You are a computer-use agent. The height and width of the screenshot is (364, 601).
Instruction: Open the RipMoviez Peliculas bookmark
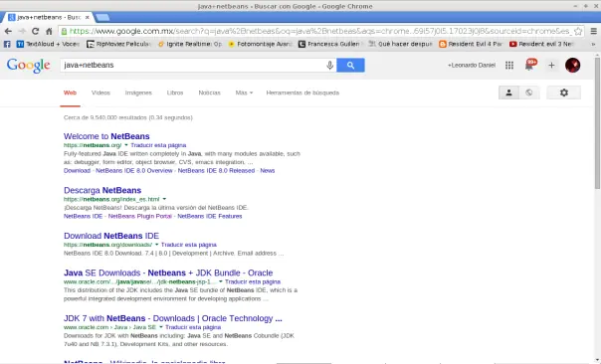point(118,44)
